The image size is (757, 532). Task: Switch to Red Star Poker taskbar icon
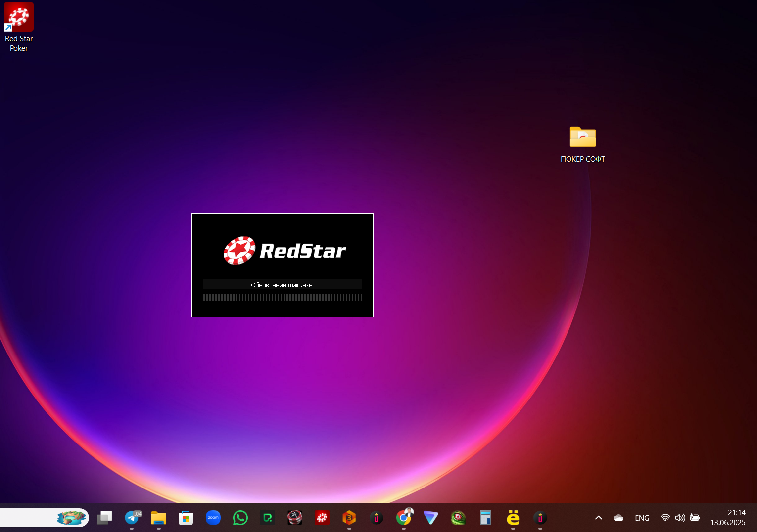pyautogui.click(x=322, y=518)
